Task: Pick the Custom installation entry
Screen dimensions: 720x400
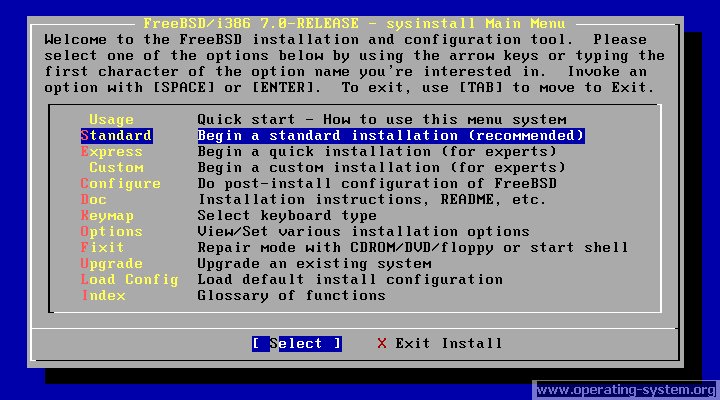Action: click(116, 168)
